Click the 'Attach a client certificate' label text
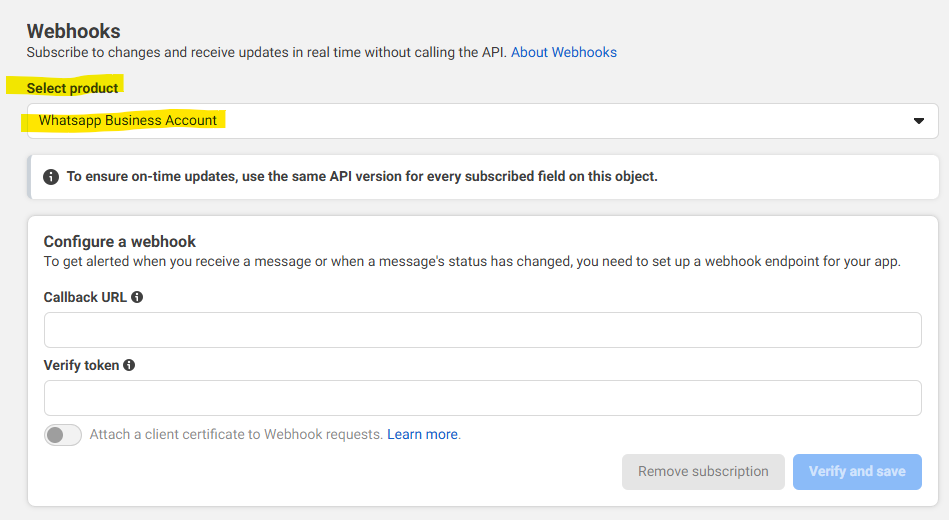The height and width of the screenshot is (520, 949). tap(236, 435)
